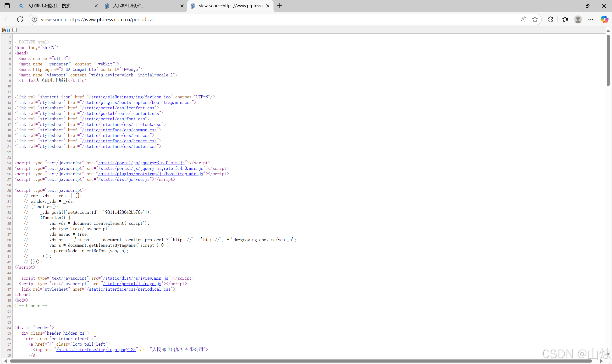Viewport: 612px width, 364px height.
Task: Close the view-source tab
Action: coord(268,6)
